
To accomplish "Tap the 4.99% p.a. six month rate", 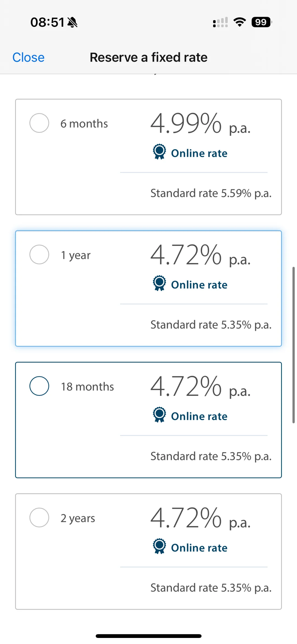I will pos(200,124).
